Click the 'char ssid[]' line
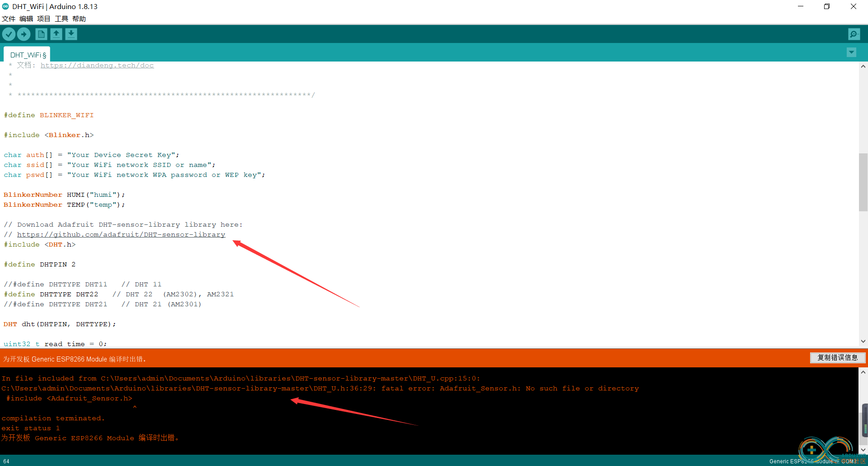Image resolution: width=868 pixels, height=466 pixels. pos(110,165)
